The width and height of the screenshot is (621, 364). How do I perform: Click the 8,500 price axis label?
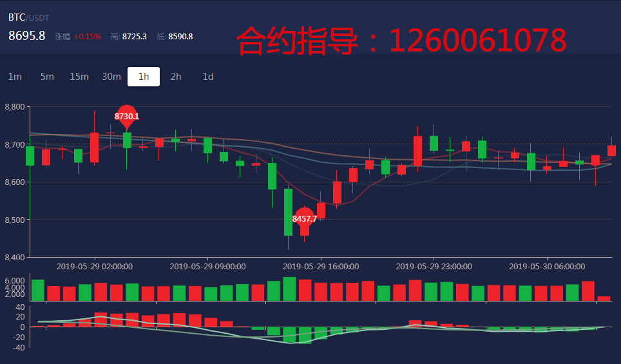point(15,220)
